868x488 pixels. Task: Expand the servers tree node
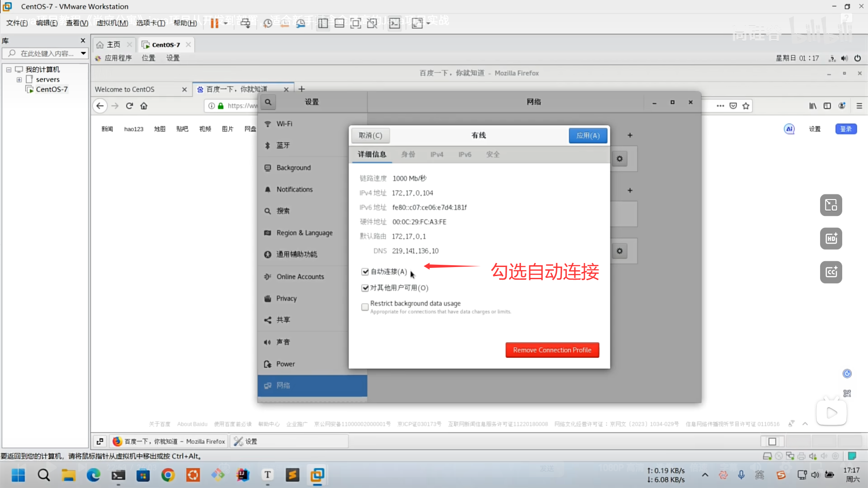point(19,80)
